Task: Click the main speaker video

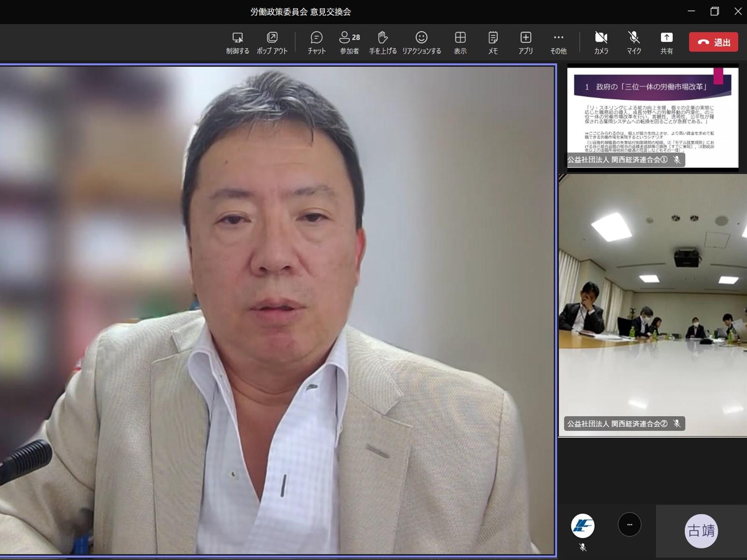Action: (x=278, y=310)
